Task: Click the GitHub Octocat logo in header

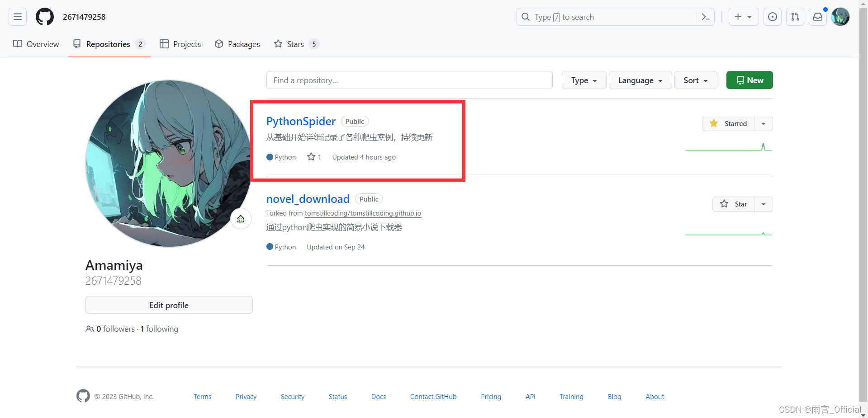Action: [45, 17]
